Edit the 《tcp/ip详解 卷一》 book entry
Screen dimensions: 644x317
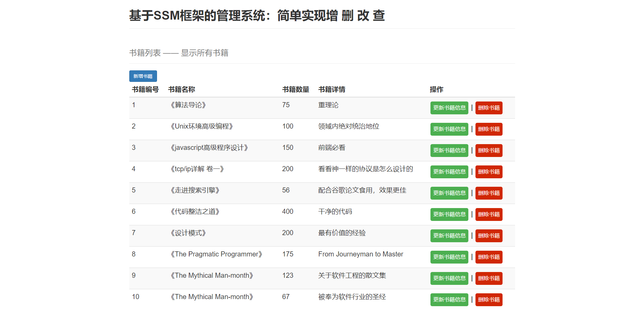449,172
